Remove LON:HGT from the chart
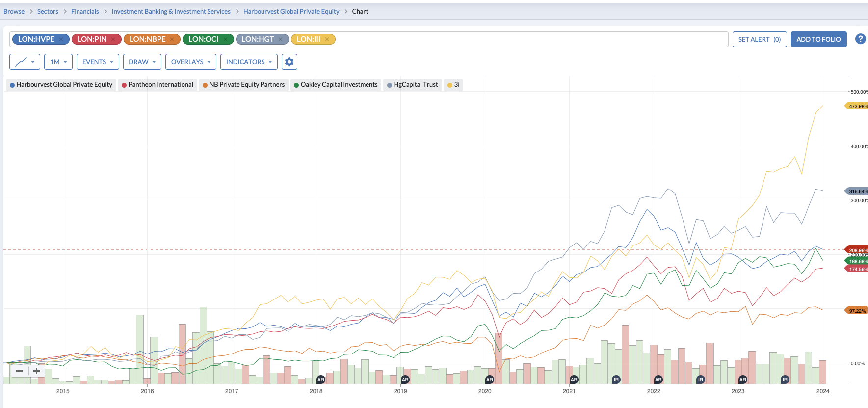 (280, 39)
